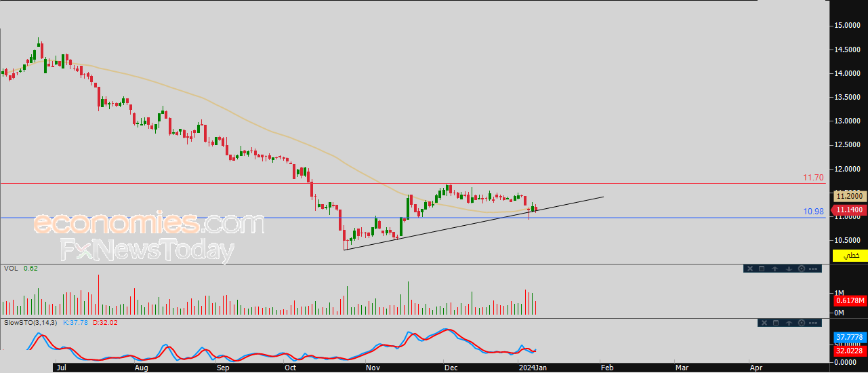Click the 15.0000 price axis label
Image resolution: width=868 pixels, height=373 pixels.
(x=849, y=26)
